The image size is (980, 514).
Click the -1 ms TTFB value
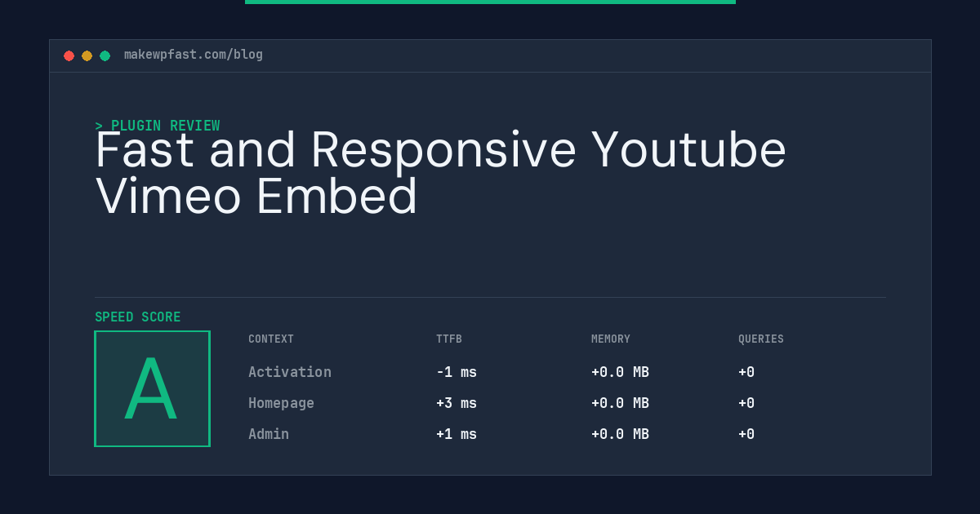point(457,372)
